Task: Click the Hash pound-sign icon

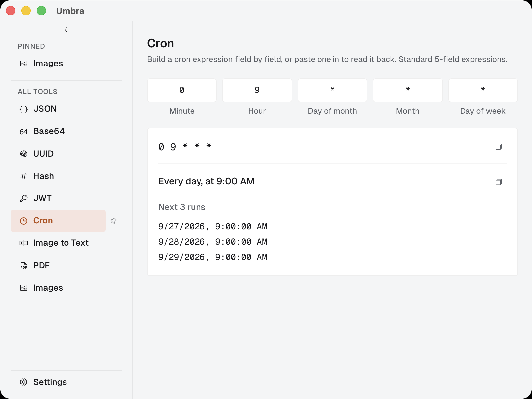Action: pyautogui.click(x=24, y=176)
